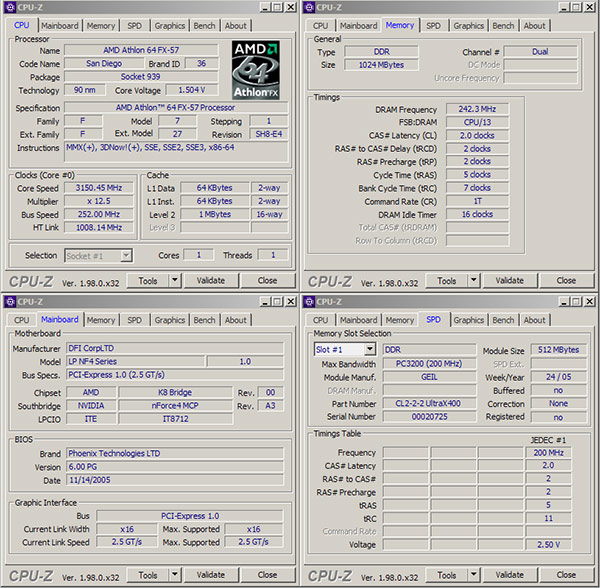
Task: Click Core Speed value 3150.45 MHz
Action: pos(99,188)
